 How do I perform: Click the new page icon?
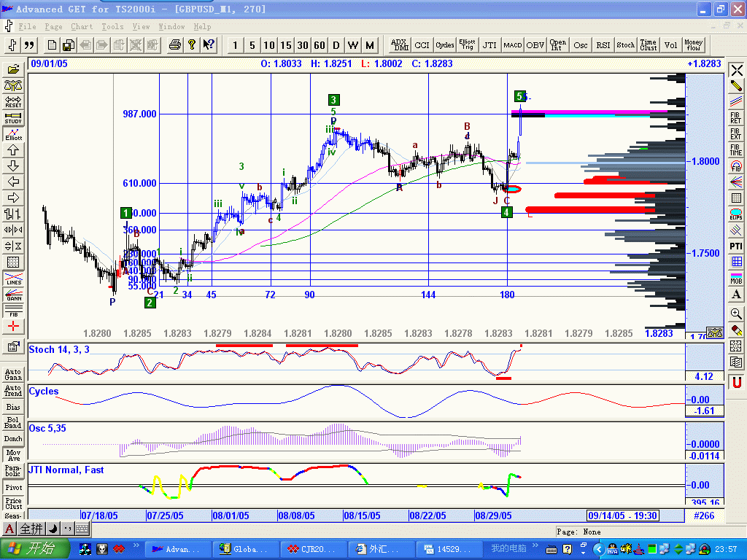tap(52, 45)
